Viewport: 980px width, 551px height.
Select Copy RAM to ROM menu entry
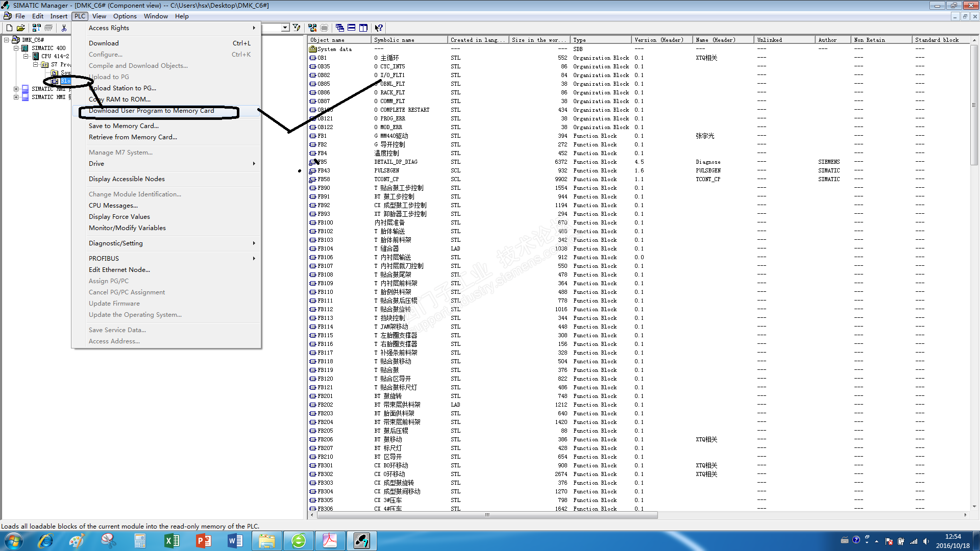point(120,99)
